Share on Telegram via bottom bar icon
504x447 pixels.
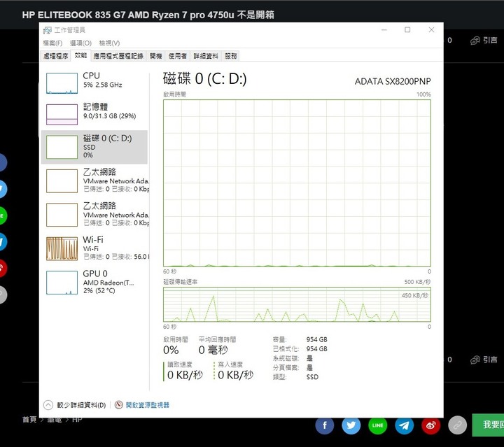pos(405,425)
